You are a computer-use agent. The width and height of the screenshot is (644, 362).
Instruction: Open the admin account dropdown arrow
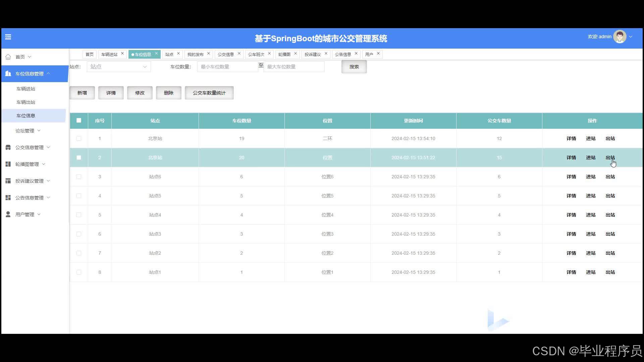tap(631, 37)
